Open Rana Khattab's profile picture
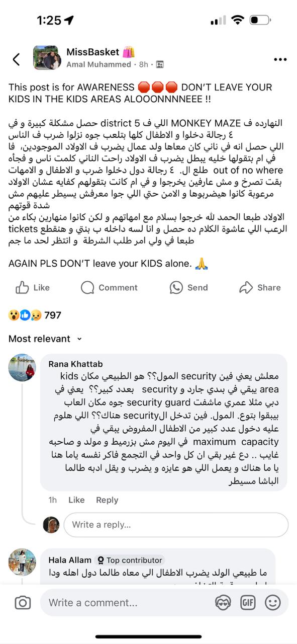Viewport: 297px width, 644px height. [x=22, y=368]
